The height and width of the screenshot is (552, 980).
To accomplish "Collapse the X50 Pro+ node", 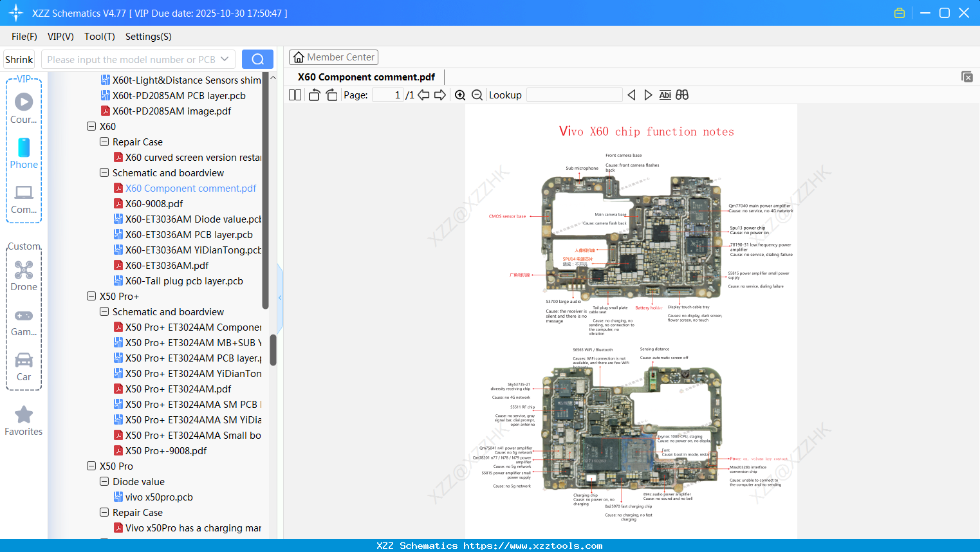I will pyautogui.click(x=91, y=296).
